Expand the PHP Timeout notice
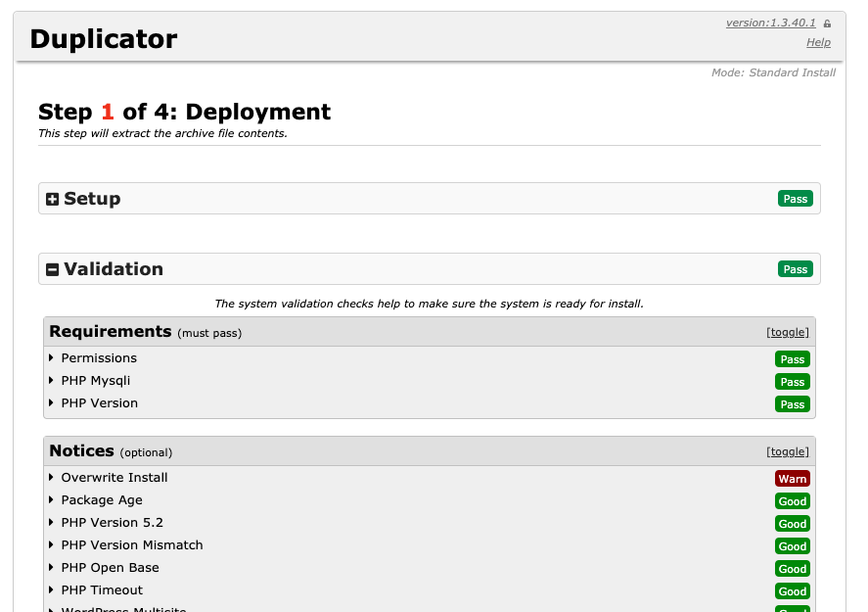The image size is (868, 612). tap(102, 590)
